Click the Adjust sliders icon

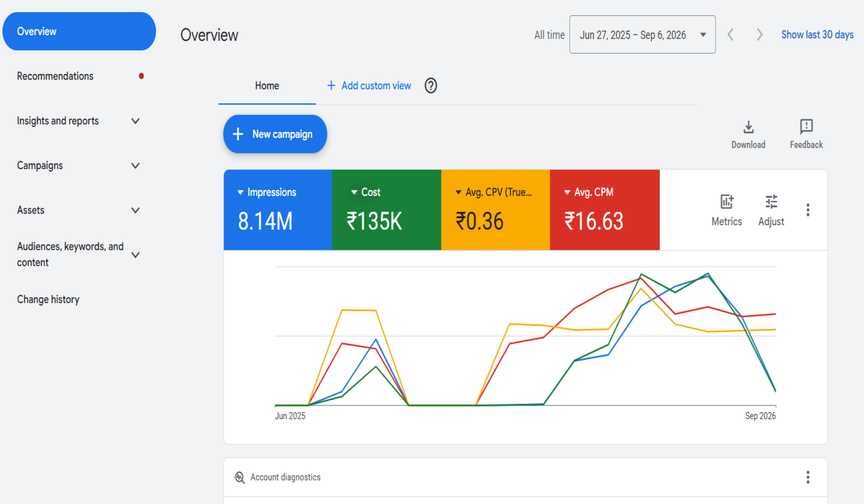coord(771,202)
